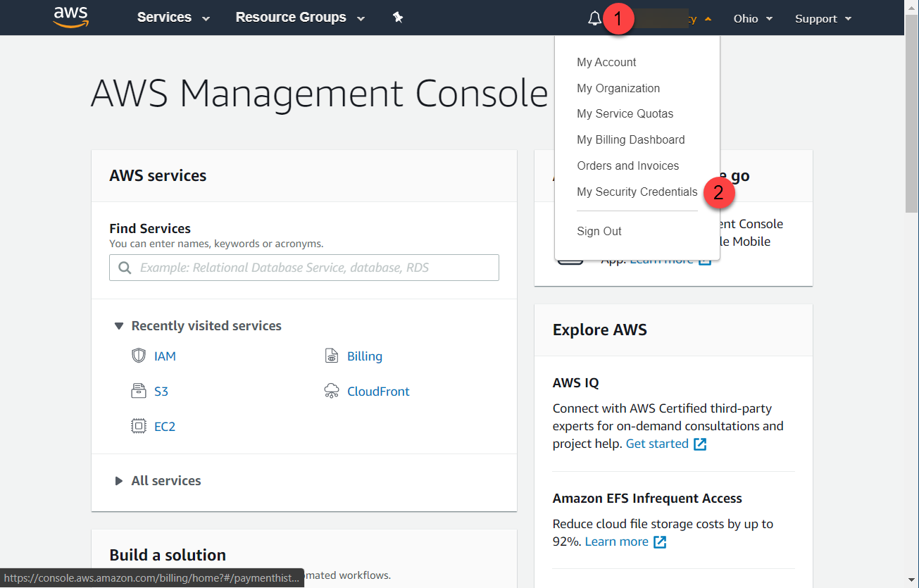Focus the Find Services search field
The width and height of the screenshot is (919, 588).
coord(304,268)
